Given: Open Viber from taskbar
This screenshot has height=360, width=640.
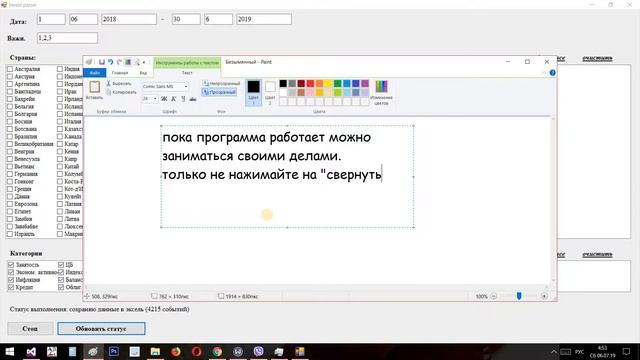Looking at the screenshot, I should click(258, 351).
